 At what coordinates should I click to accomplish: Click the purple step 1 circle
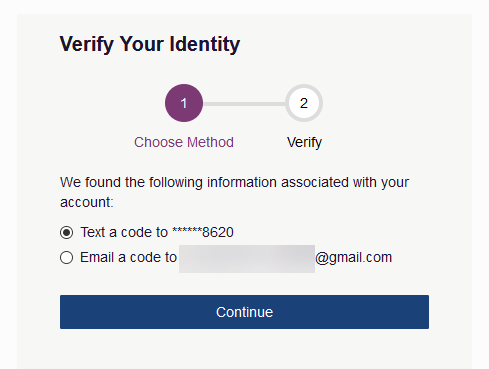(184, 103)
